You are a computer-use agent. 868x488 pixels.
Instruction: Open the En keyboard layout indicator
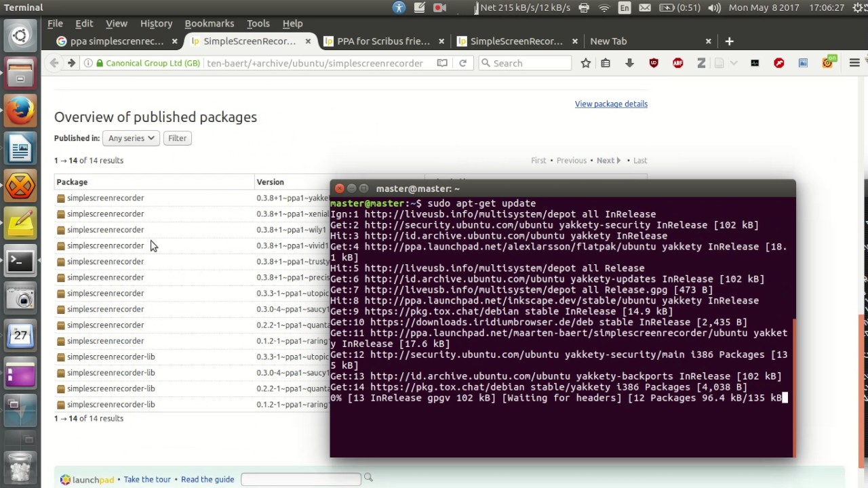(625, 7)
